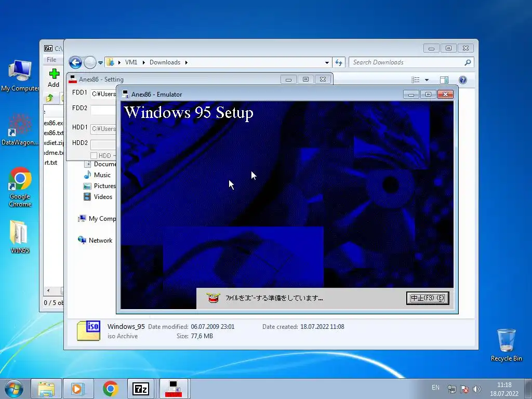Viewport: 532px width, 399px height.
Task: Select the rt.txt file in 7-Zip list
Action: click(51, 163)
